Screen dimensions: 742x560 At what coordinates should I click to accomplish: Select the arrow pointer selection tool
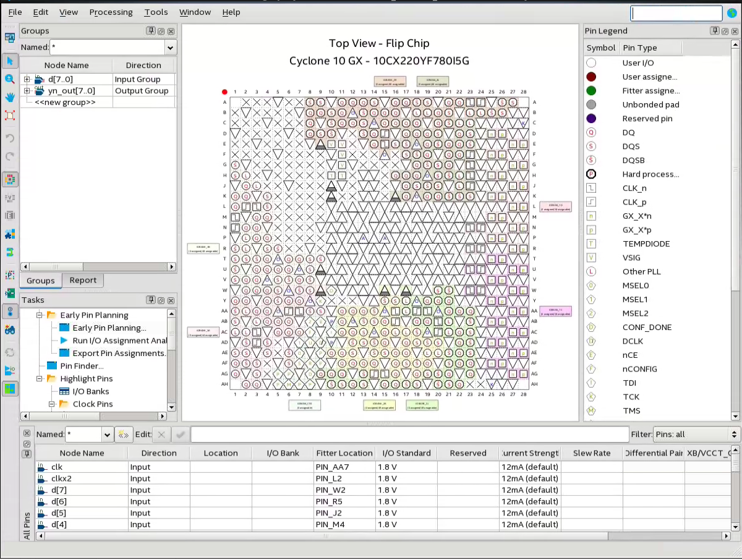(x=10, y=61)
